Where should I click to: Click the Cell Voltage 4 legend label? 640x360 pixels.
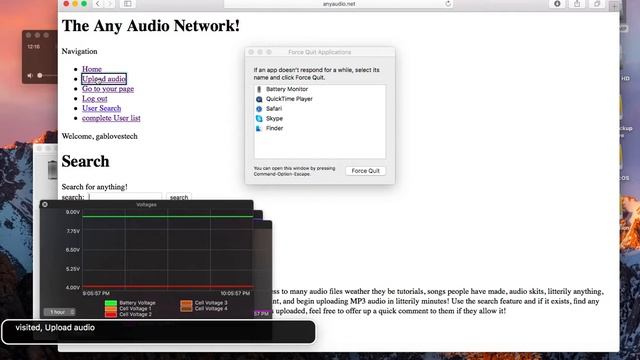point(211,309)
